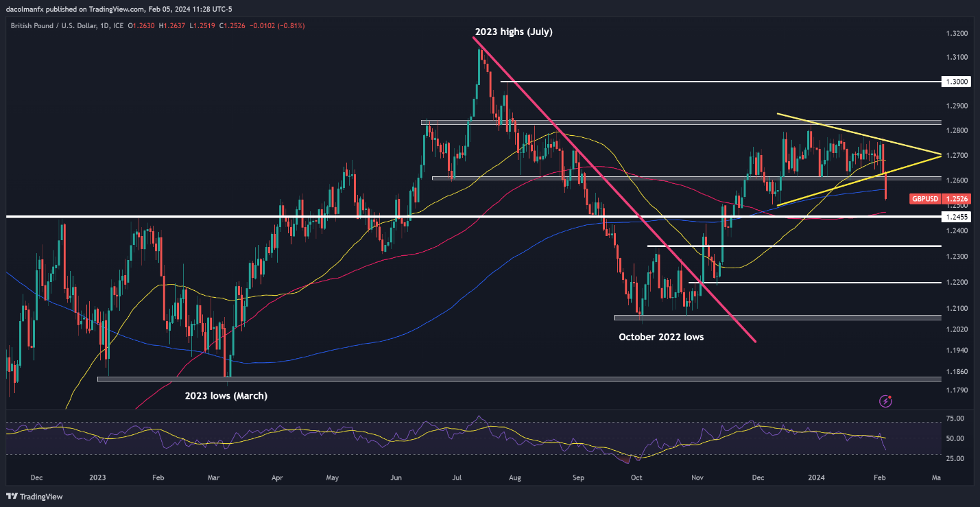Select the 'October 2022 lows' annotation
Screen dimensions: 980x507
(x=661, y=337)
